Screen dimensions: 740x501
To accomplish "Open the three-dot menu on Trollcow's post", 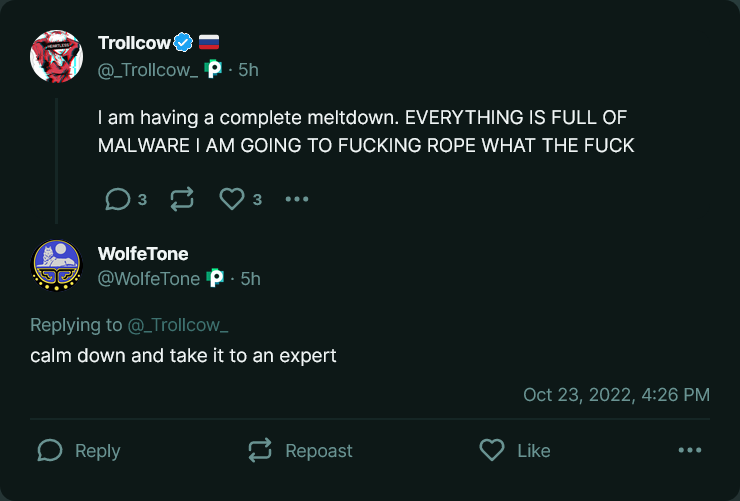I will point(297,199).
